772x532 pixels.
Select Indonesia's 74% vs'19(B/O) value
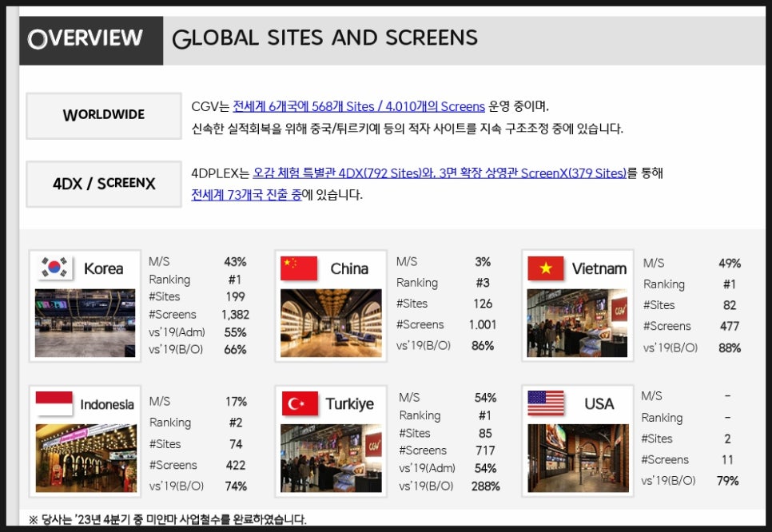(237, 486)
